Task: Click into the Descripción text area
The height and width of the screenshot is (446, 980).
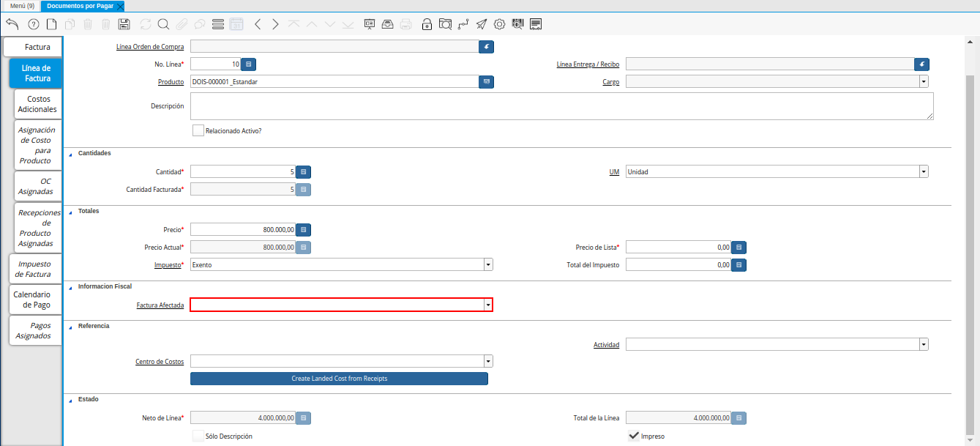Action: [x=561, y=106]
